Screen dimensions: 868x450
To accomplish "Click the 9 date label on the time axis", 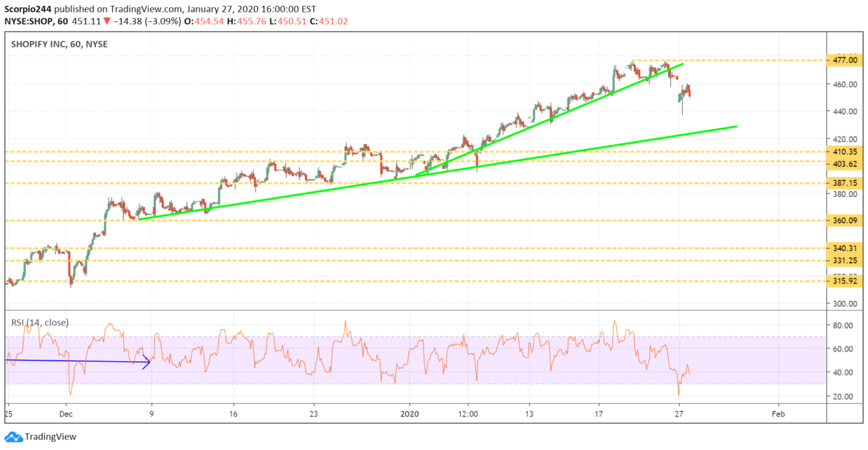I will pyautogui.click(x=152, y=415).
